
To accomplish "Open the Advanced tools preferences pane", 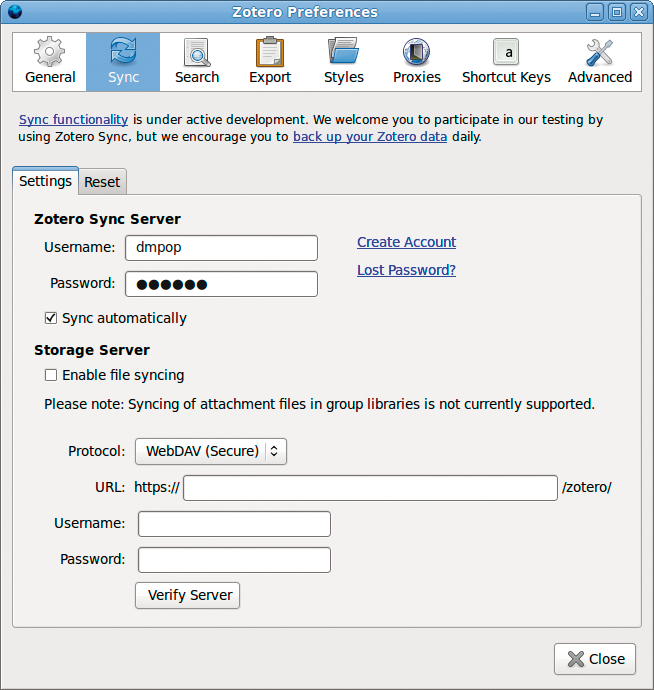I will pos(600,62).
